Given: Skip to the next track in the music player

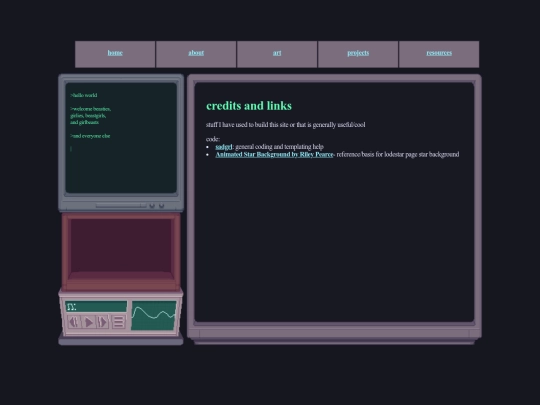Looking at the screenshot, I should click(103, 322).
